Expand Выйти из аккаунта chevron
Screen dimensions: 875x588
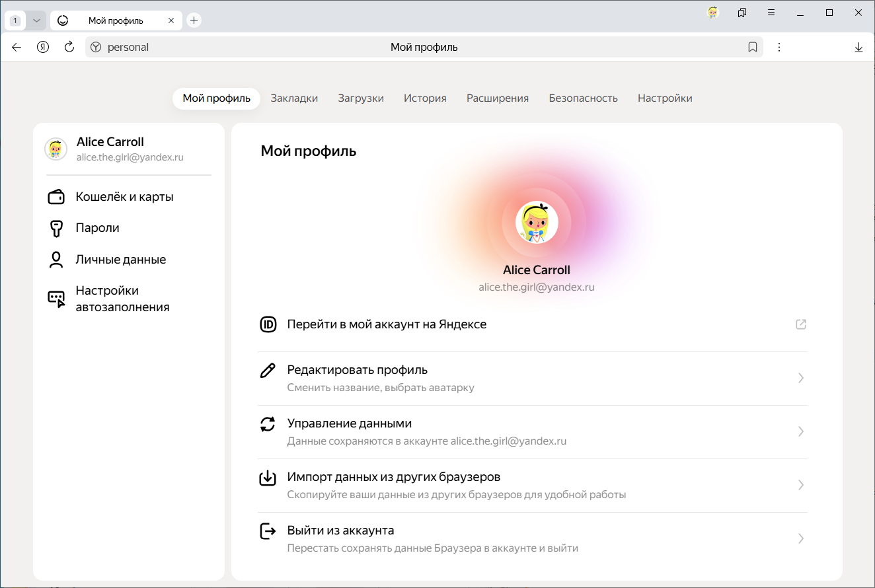[x=800, y=538]
